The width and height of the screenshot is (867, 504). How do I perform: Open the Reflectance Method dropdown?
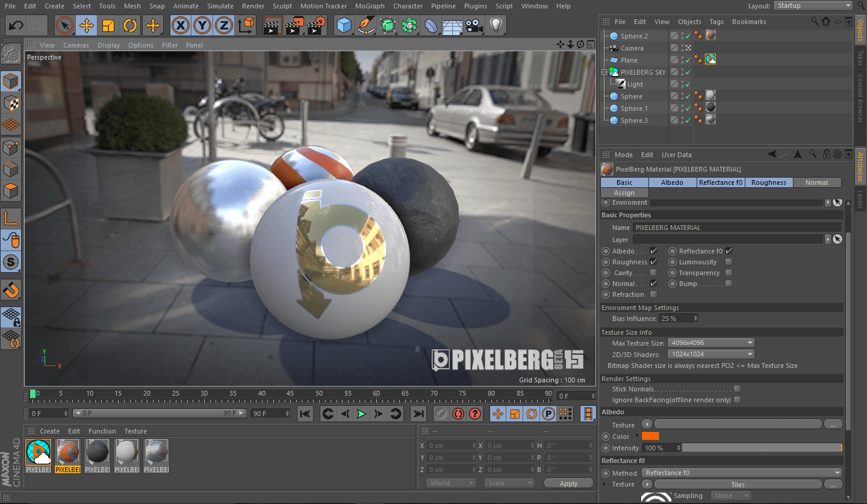pos(742,473)
